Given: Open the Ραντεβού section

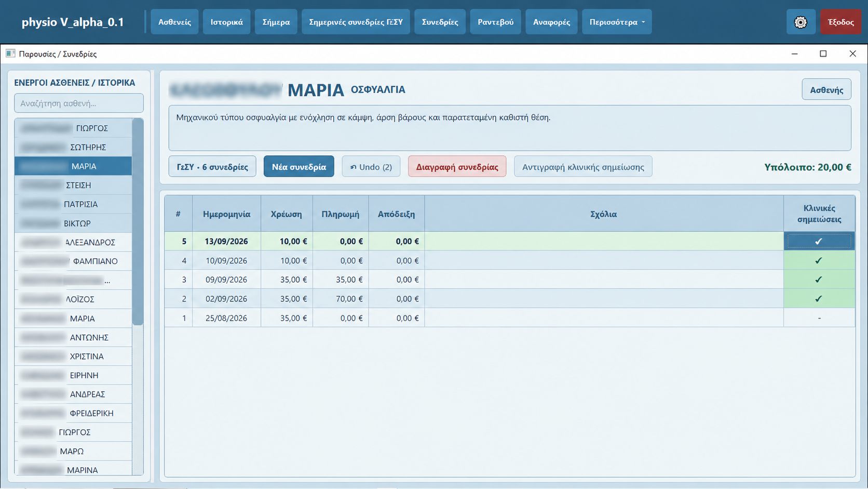Looking at the screenshot, I should [x=495, y=22].
